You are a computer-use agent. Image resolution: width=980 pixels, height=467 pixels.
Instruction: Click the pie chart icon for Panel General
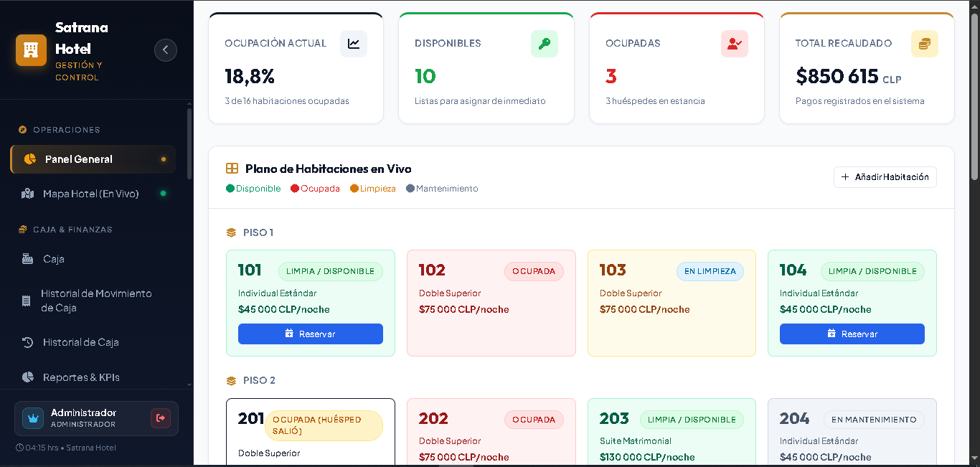click(30, 159)
